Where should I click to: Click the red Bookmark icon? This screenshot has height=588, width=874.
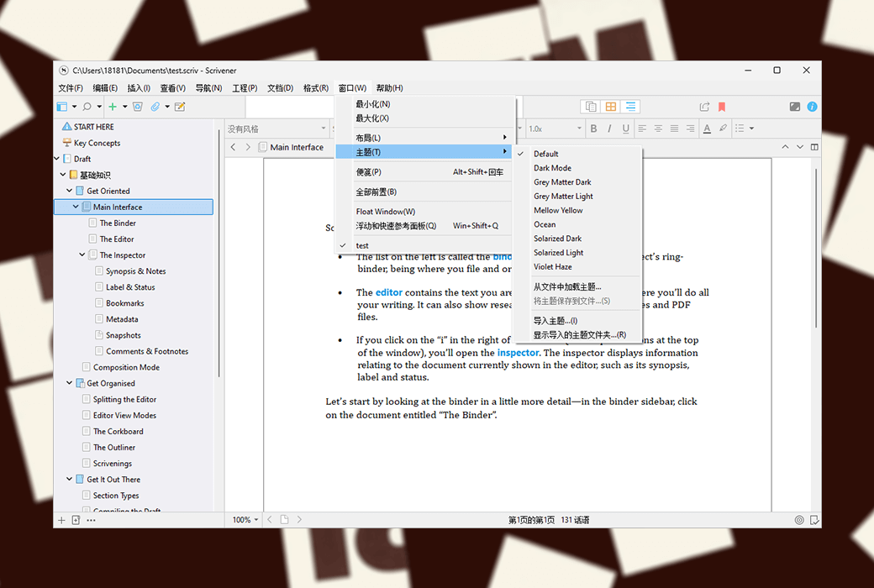click(722, 107)
